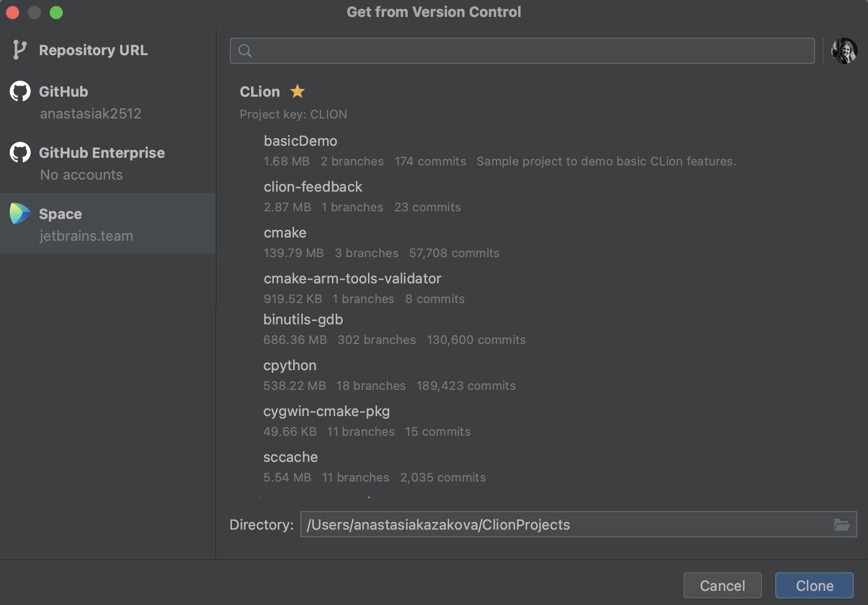The image size is (868, 605).
Task: Select the cmake-arm-tools-validator repository
Action: click(352, 278)
